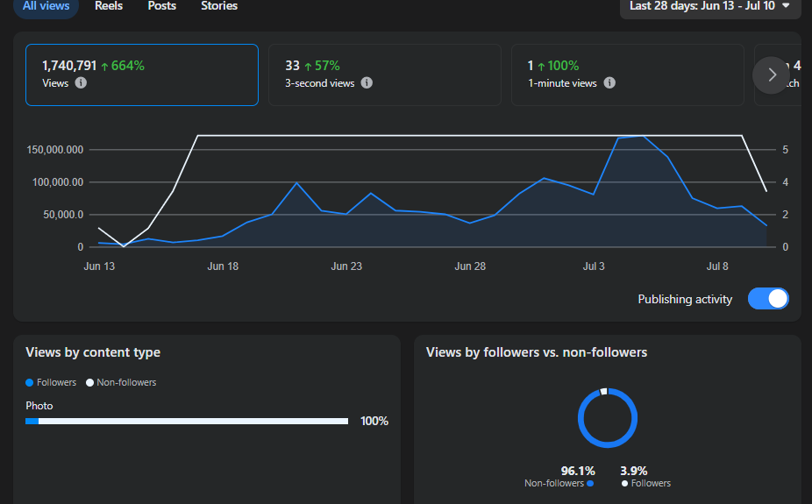Switch to the Reels tab

click(109, 6)
